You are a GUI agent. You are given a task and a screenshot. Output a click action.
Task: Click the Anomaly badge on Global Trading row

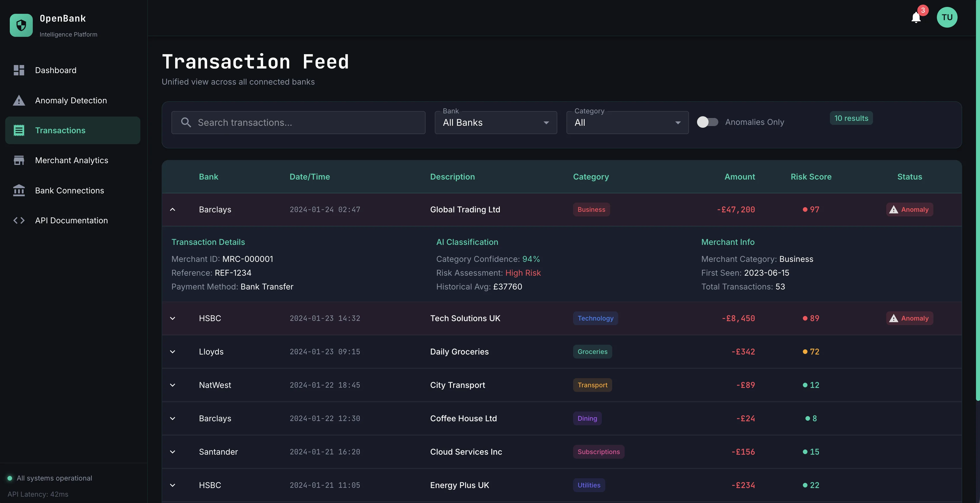[x=910, y=209]
